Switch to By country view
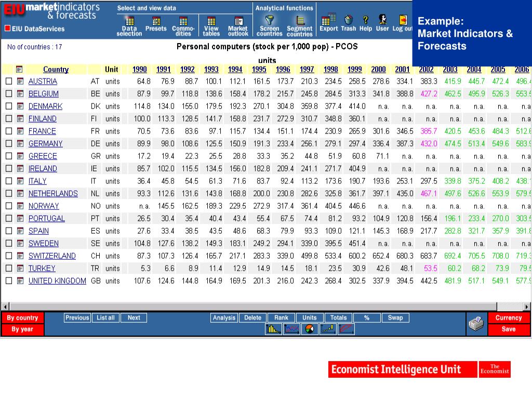The width and height of the screenshot is (532, 399). coord(22,318)
